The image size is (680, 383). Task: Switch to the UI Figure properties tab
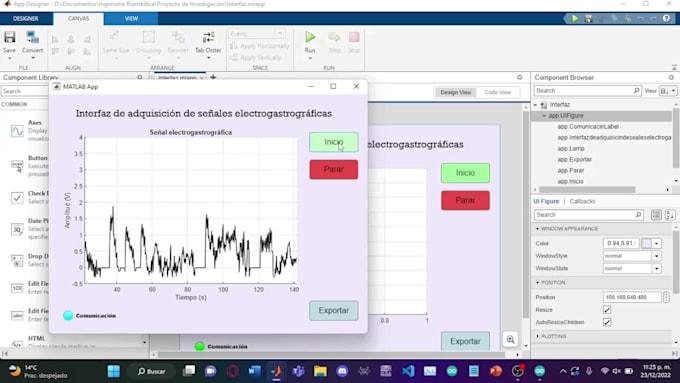tap(546, 201)
